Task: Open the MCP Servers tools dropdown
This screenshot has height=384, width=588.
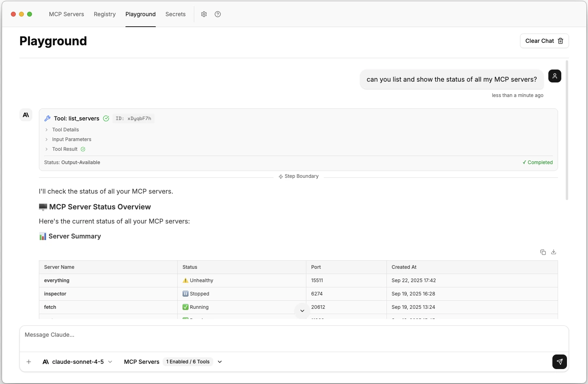Action: [x=220, y=362]
